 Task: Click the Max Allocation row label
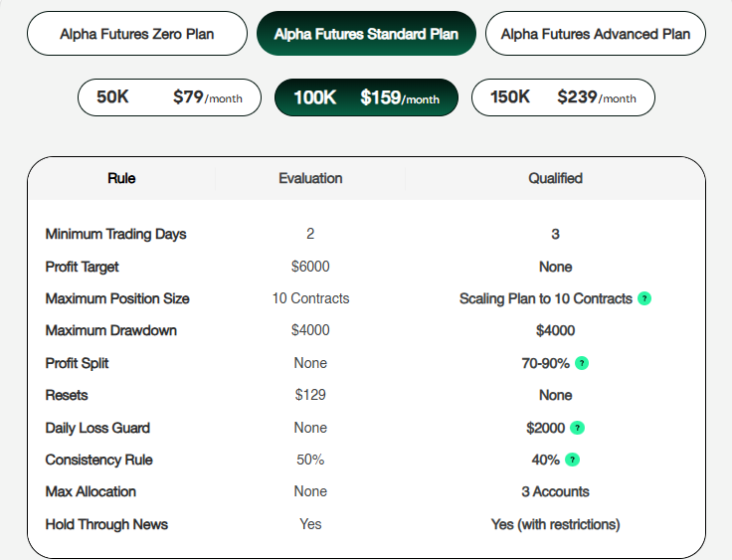click(91, 491)
